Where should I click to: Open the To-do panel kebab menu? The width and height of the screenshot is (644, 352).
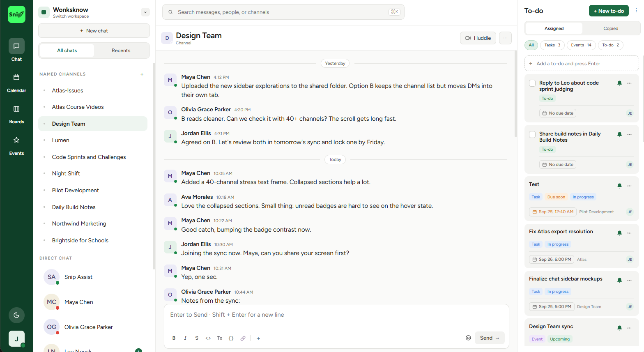coord(636,11)
